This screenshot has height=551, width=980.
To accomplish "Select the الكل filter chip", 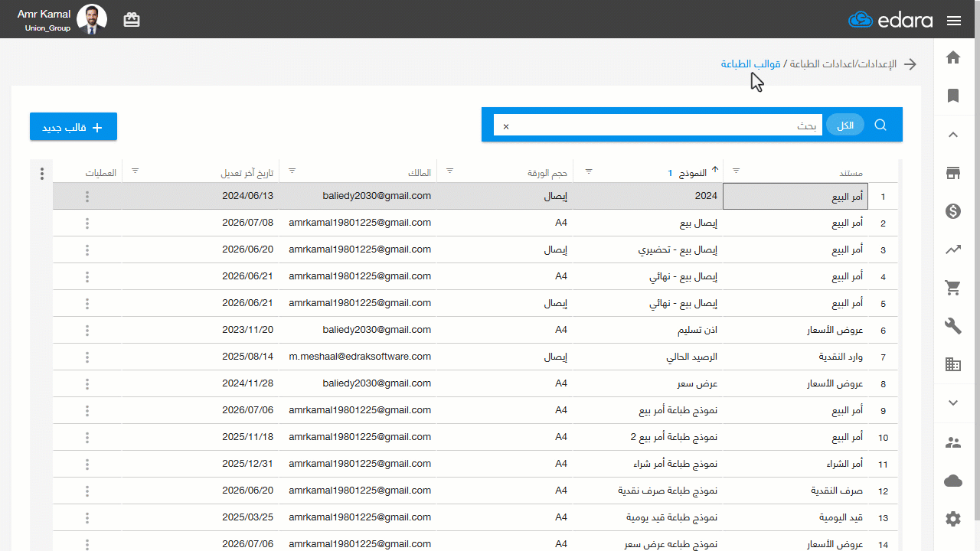I will click(845, 125).
